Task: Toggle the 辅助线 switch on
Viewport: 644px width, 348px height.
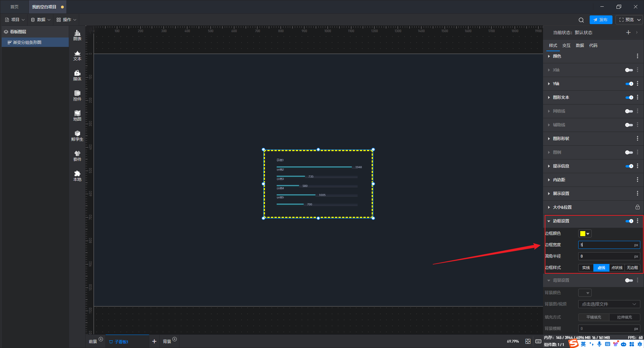Action: point(629,125)
